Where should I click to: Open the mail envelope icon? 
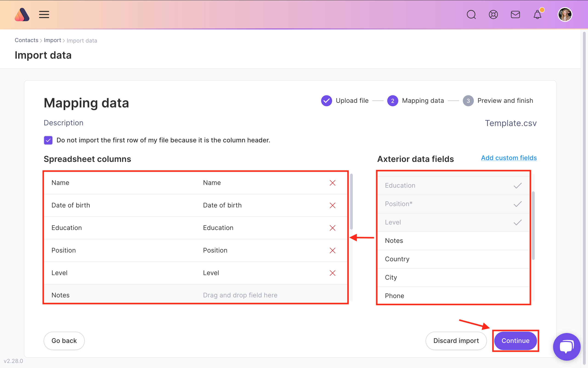click(x=515, y=14)
